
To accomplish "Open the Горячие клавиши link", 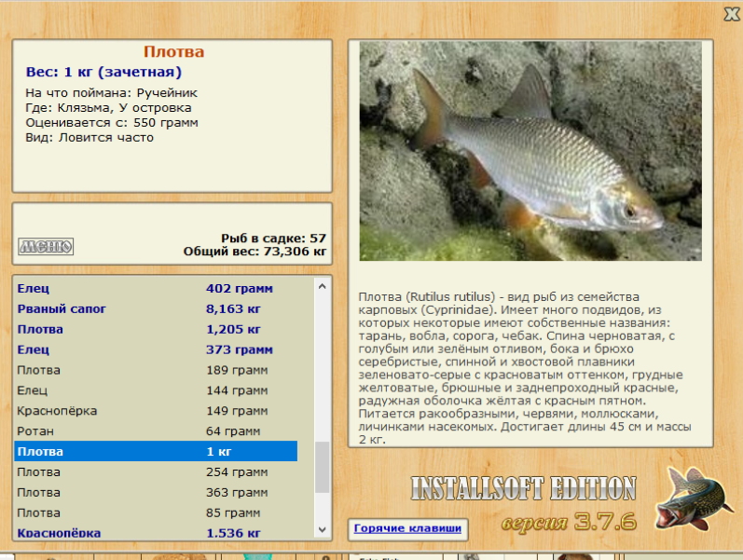I will pyautogui.click(x=407, y=528).
